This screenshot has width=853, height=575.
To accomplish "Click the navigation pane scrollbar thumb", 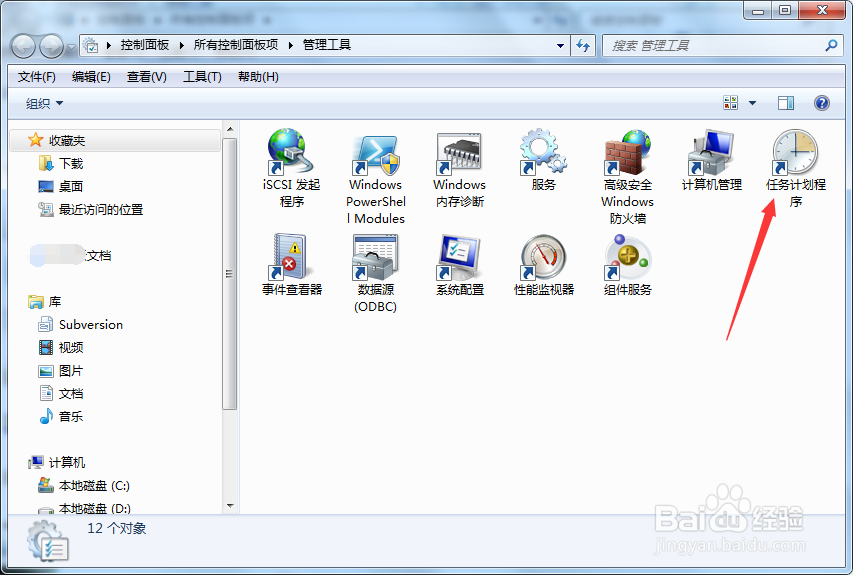I will 230,273.
